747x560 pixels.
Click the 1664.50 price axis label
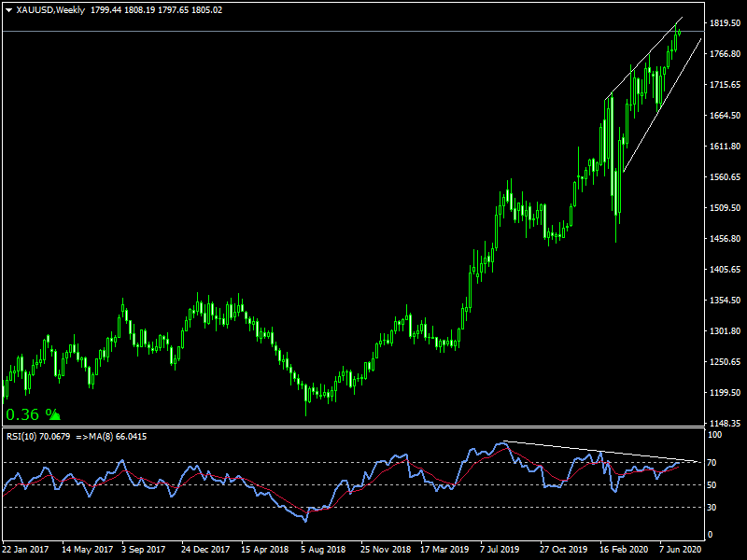[725, 115]
